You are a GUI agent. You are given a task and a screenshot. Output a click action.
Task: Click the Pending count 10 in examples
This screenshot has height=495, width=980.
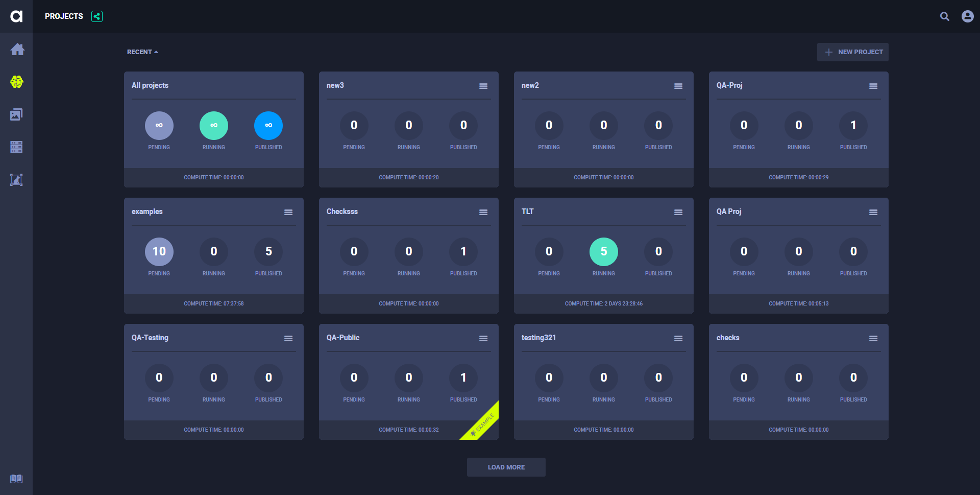(159, 251)
